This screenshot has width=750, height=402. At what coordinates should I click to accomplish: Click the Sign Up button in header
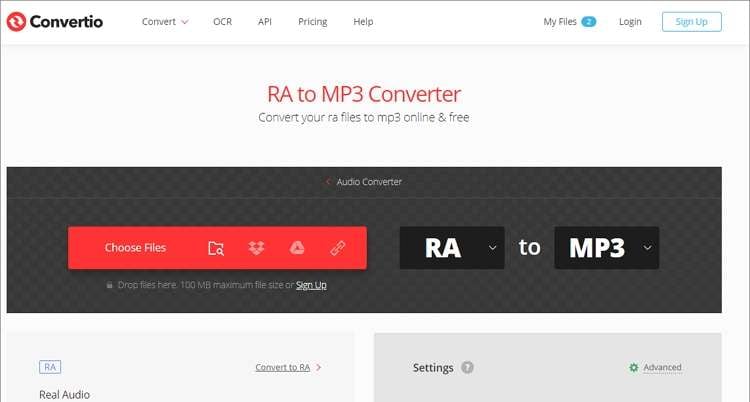click(x=692, y=22)
